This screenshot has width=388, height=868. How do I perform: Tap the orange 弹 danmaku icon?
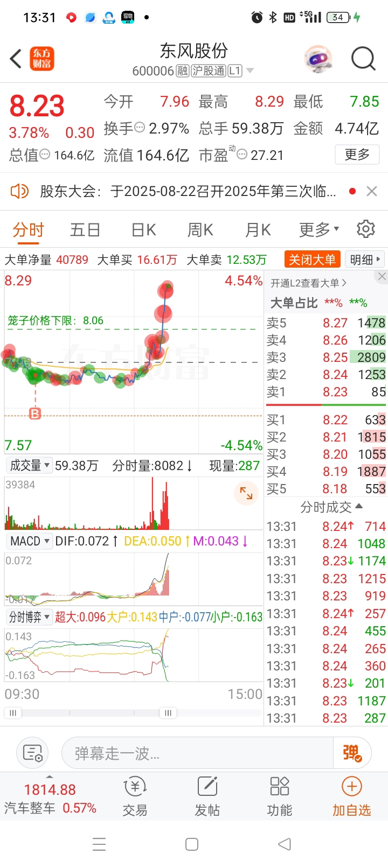click(x=352, y=753)
